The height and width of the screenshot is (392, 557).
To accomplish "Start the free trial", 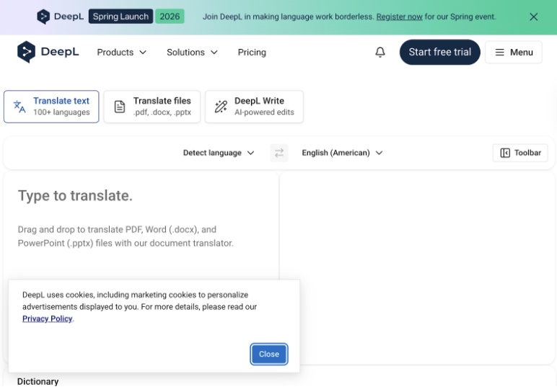I will coord(440,52).
